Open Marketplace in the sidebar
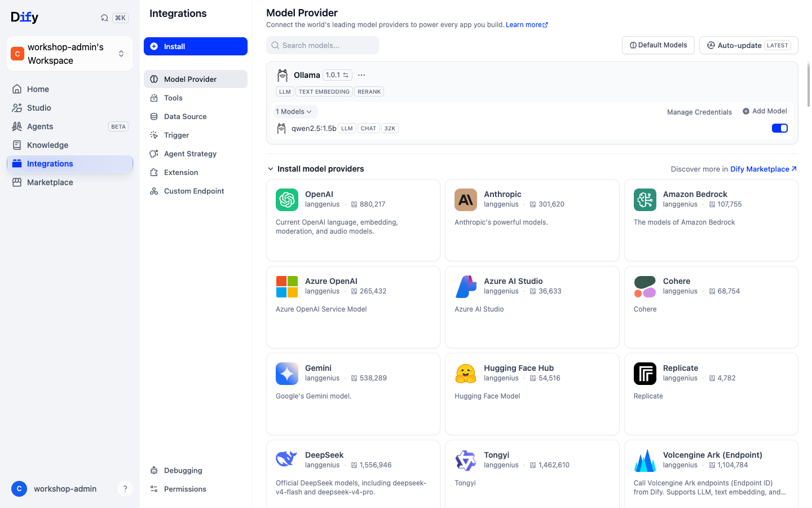 (70, 182)
